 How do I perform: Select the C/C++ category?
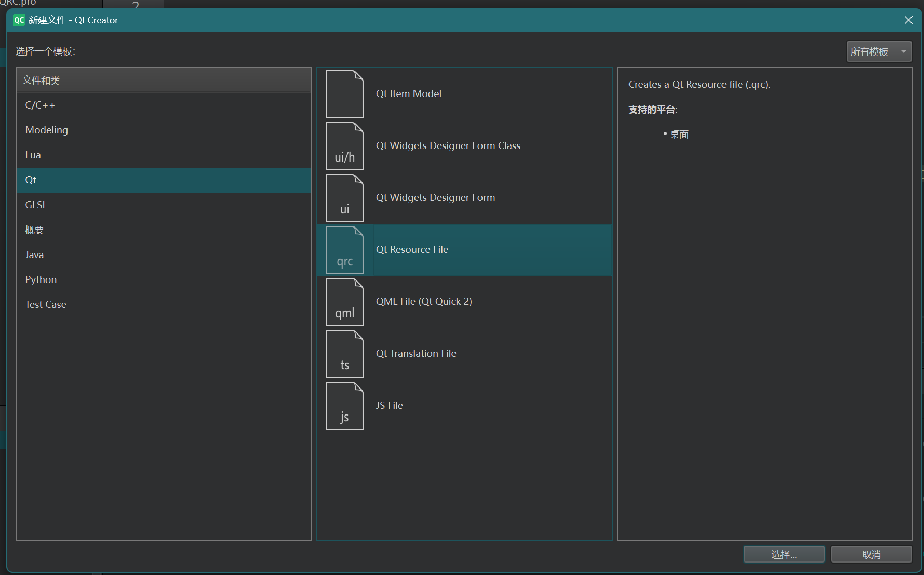click(164, 105)
